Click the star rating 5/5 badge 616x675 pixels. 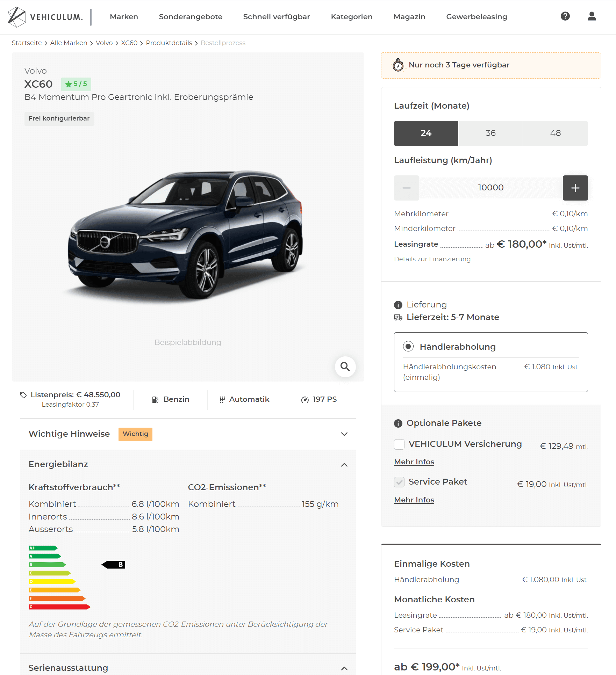pos(76,84)
